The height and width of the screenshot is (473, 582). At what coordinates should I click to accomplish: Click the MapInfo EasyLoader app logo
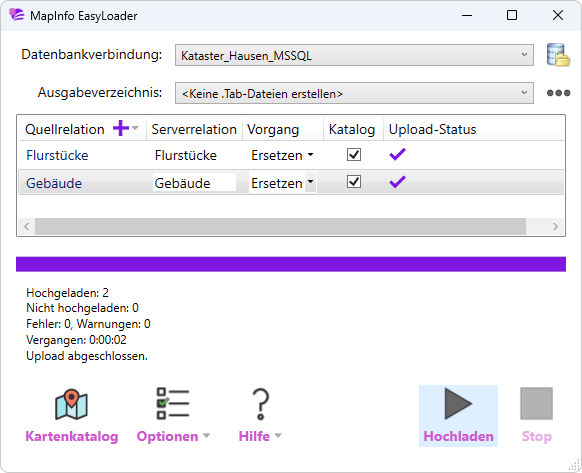coord(17,15)
